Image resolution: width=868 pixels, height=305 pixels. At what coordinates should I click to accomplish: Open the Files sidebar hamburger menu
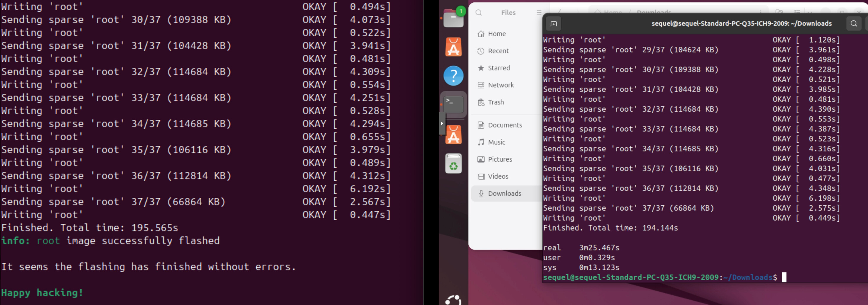point(539,13)
